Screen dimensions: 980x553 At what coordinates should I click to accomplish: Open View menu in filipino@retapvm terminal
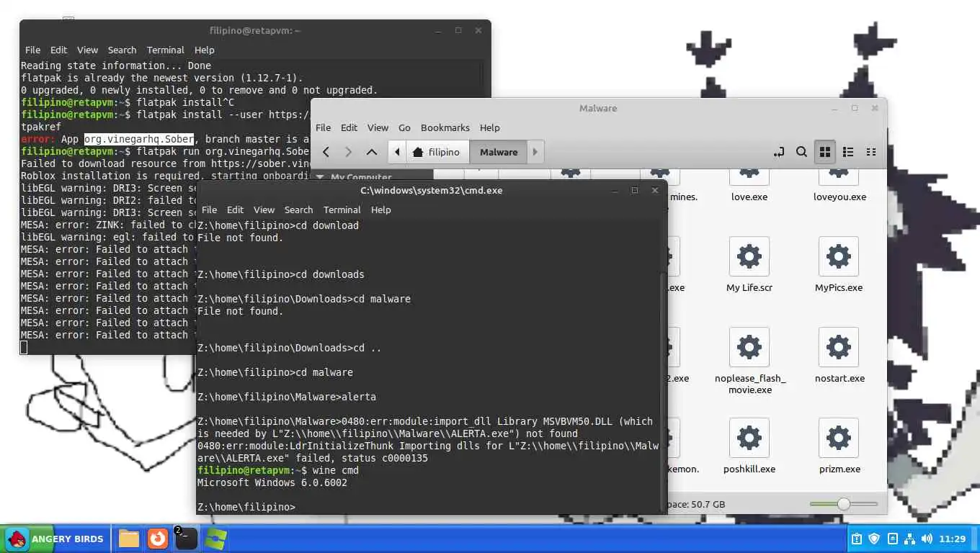coord(87,50)
